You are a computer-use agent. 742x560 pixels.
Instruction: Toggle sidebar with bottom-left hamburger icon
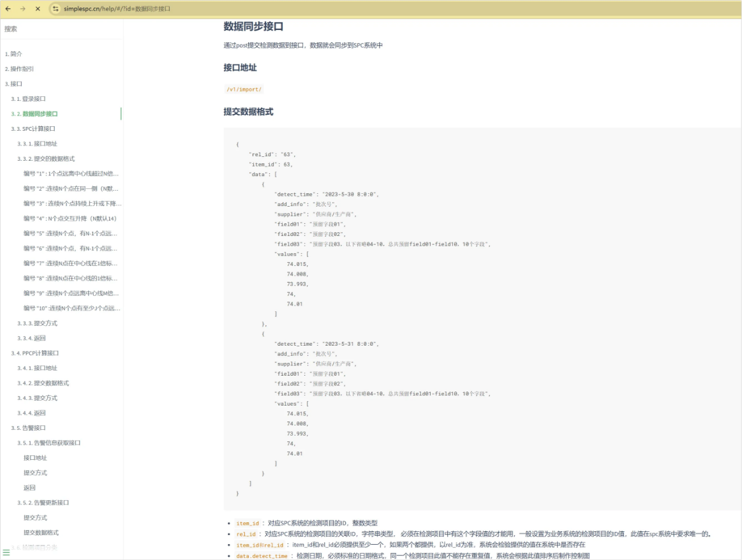click(6, 552)
